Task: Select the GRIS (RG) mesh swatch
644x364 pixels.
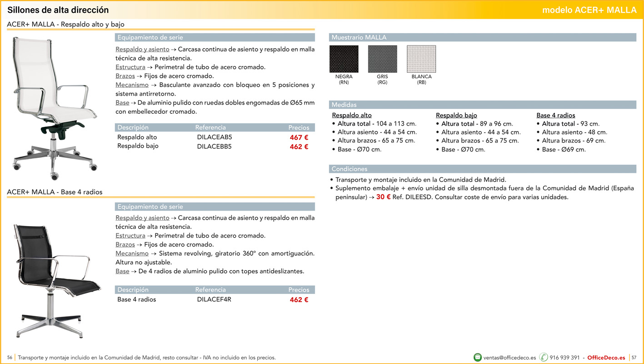Action: point(382,59)
